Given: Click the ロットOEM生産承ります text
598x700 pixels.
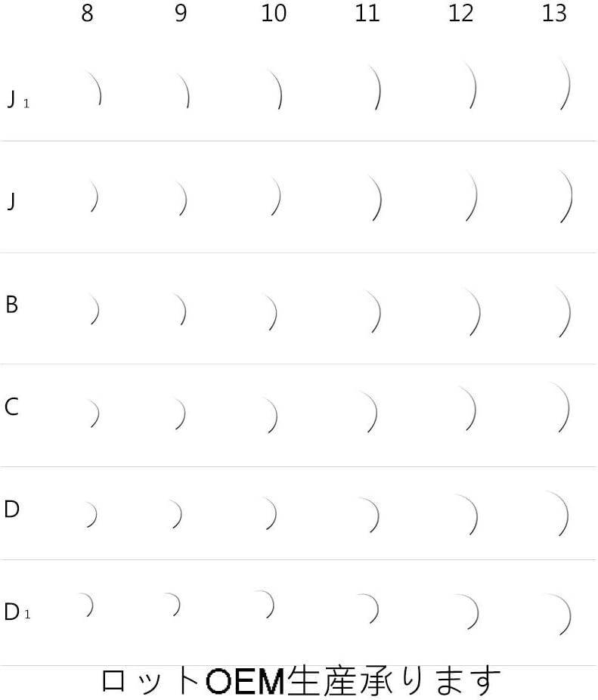Looking at the screenshot, I should (301, 680).
